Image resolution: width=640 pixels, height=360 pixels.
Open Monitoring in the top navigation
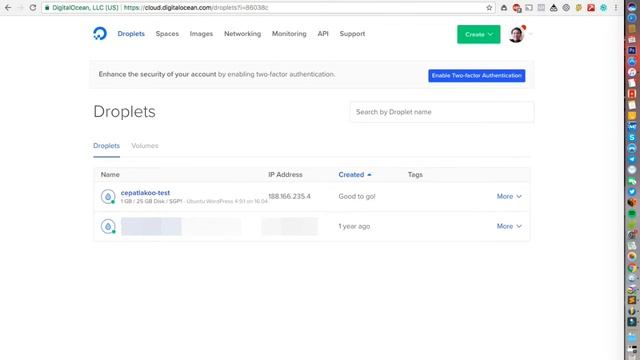point(289,34)
